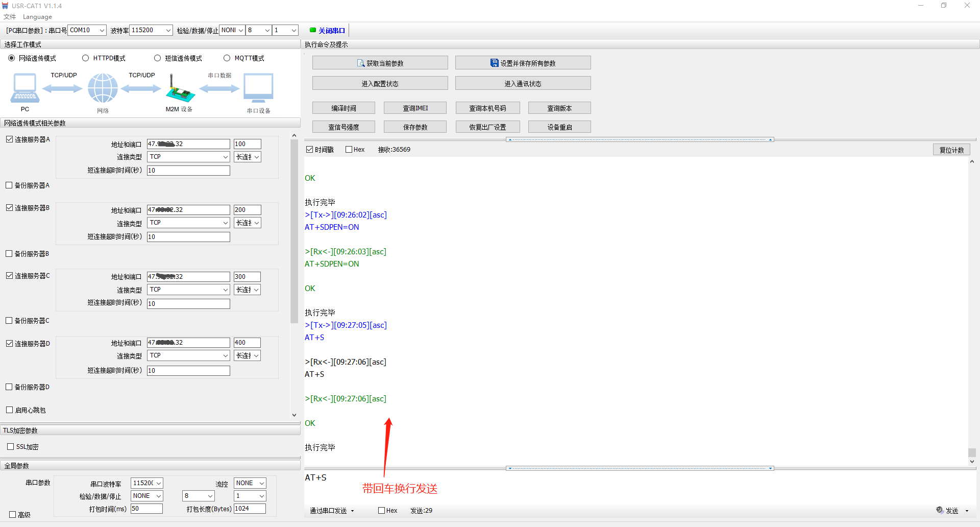Click the network globe icon
Image resolution: width=980 pixels, height=527 pixels.
click(103, 88)
